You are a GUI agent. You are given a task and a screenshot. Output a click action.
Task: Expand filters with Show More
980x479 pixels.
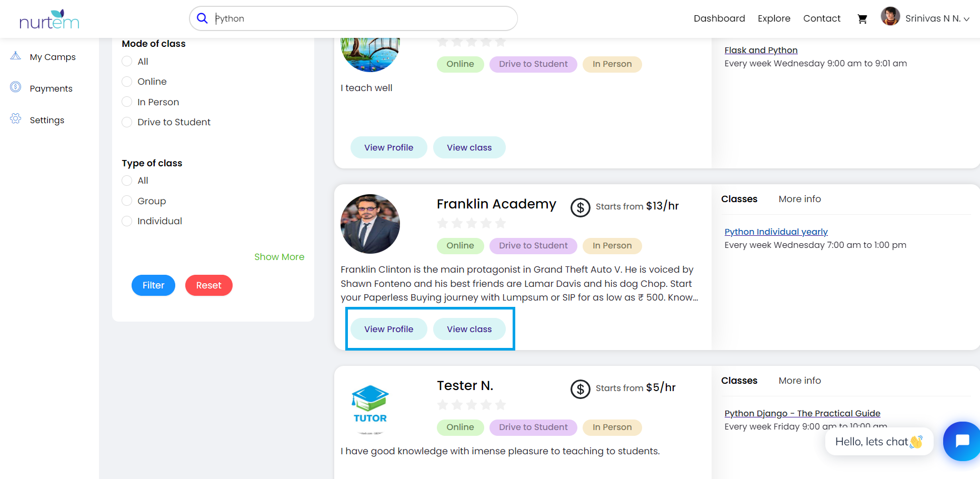click(x=279, y=257)
